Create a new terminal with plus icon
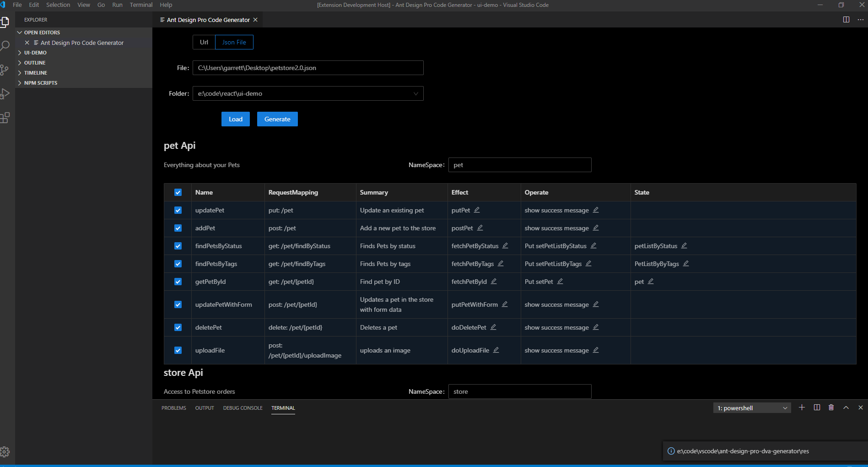Screen dimensions: 868x467 (x=802, y=407)
